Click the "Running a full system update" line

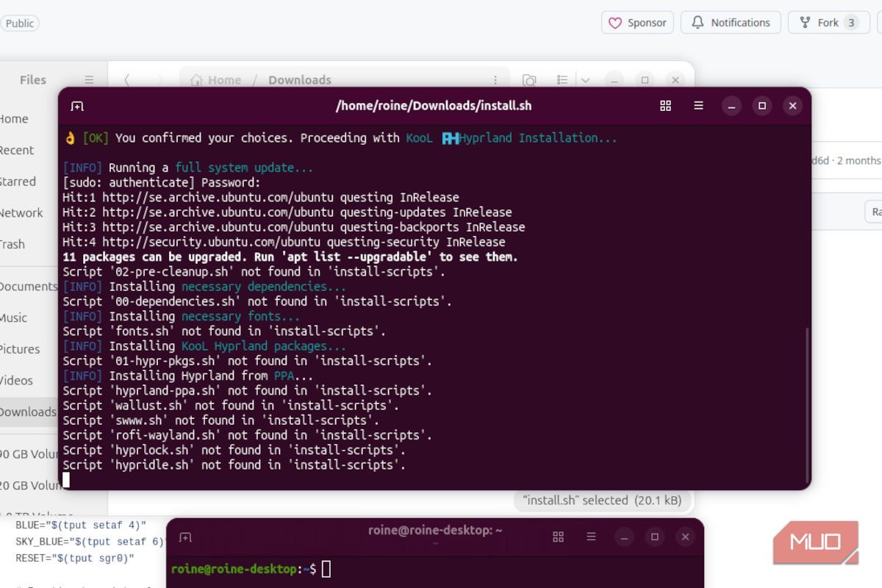pyautogui.click(x=187, y=168)
